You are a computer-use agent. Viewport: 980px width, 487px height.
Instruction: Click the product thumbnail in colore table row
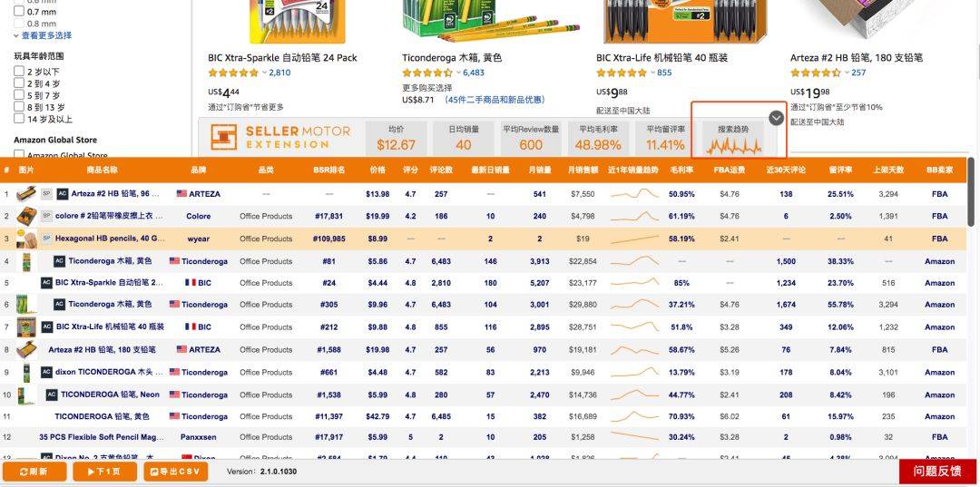coord(26,216)
